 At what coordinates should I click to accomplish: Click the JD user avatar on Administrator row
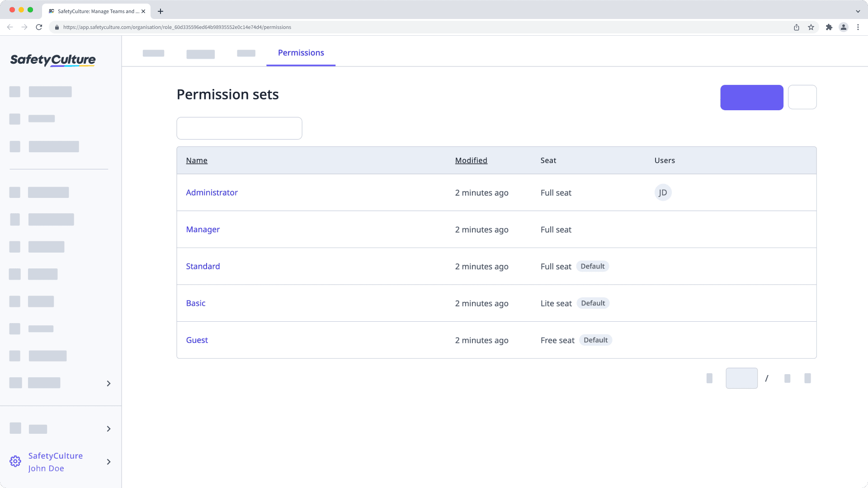tap(662, 192)
